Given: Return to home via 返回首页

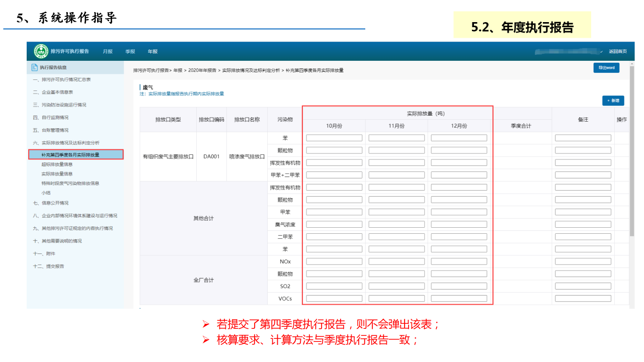Looking at the screenshot, I should click(x=618, y=52).
